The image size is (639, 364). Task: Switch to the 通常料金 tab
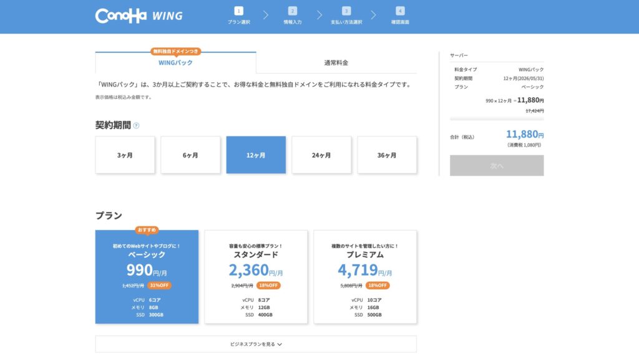click(x=336, y=63)
